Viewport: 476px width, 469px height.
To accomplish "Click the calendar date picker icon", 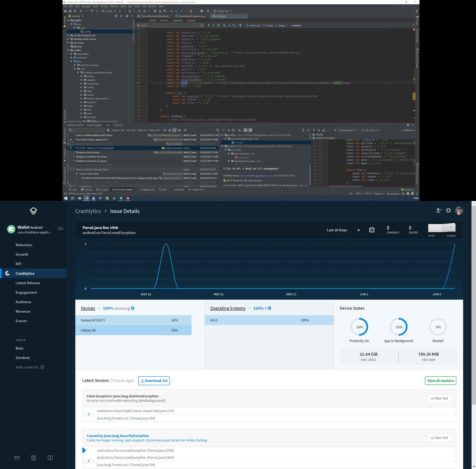I will (x=372, y=230).
